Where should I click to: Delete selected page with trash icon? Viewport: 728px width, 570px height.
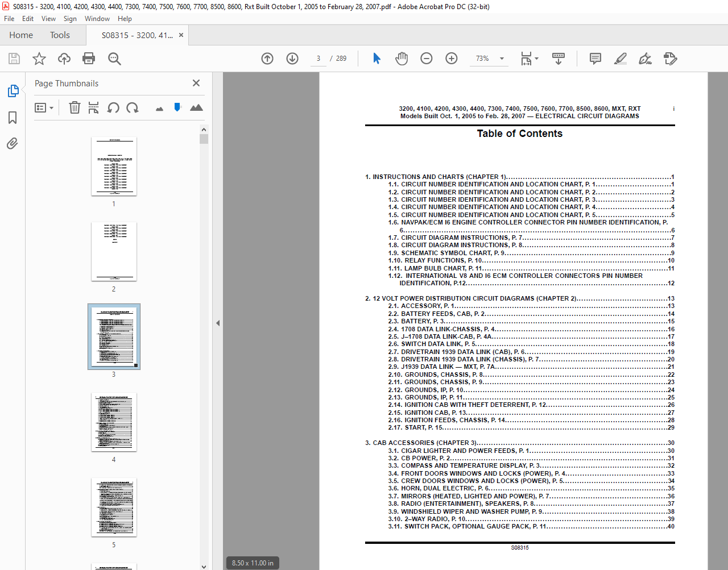pos(75,107)
